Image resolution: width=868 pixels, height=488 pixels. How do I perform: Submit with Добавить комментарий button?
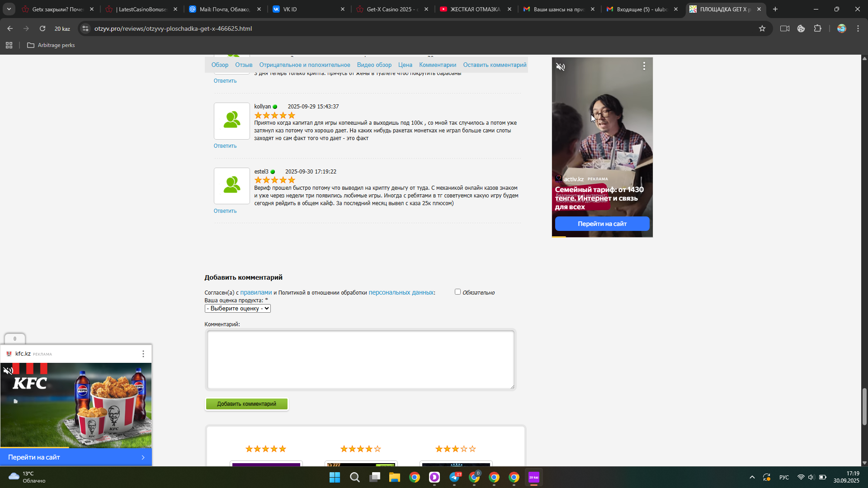246,404
